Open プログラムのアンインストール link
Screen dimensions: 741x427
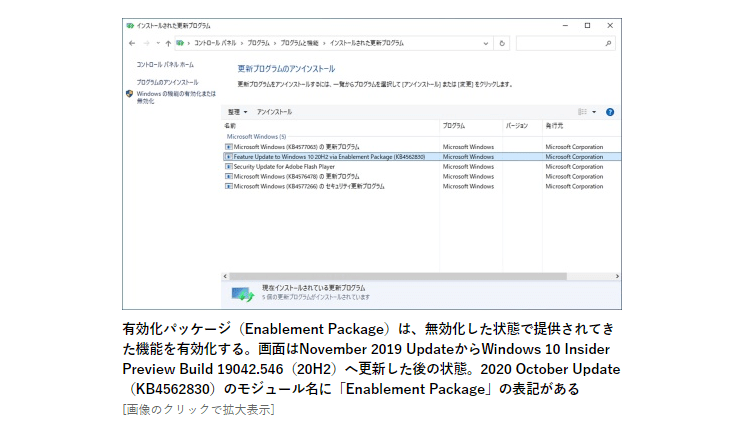(x=167, y=82)
